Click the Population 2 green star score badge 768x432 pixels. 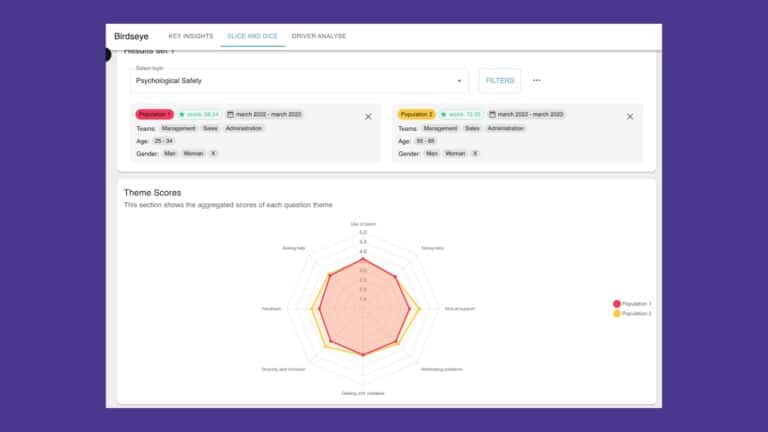click(462, 114)
